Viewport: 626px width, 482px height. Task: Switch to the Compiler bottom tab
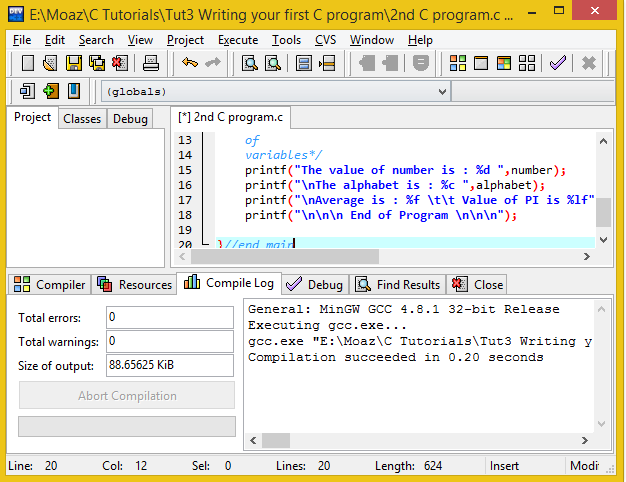[x=50, y=285]
